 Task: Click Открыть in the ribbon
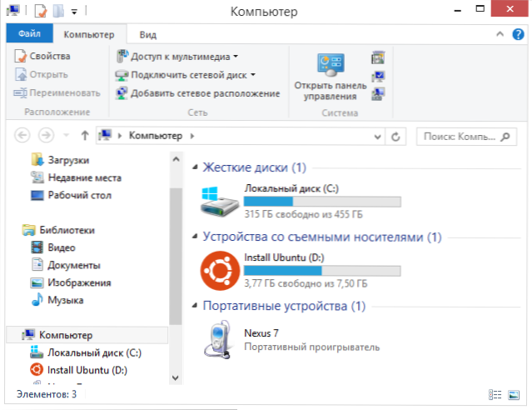click(42, 74)
